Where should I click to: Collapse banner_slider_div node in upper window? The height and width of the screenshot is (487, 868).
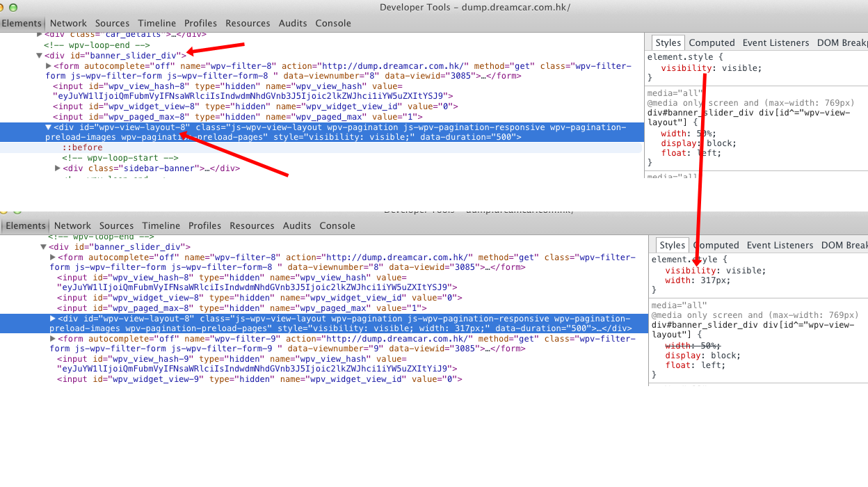[x=40, y=56]
